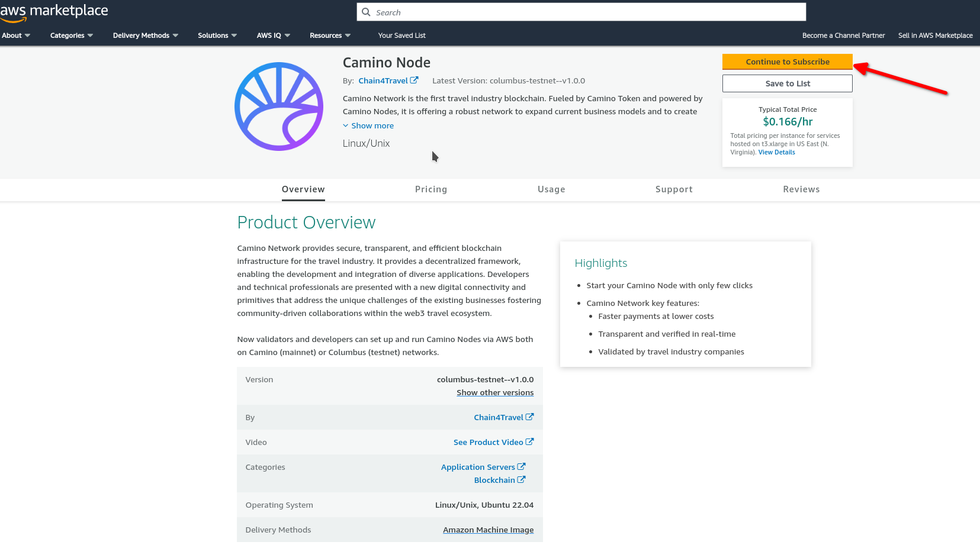The width and height of the screenshot is (980, 545).
Task: Click Show other versions link
Action: point(494,392)
